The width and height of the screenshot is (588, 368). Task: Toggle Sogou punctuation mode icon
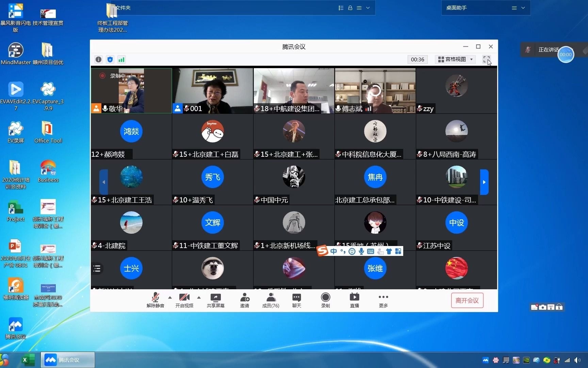point(343,251)
